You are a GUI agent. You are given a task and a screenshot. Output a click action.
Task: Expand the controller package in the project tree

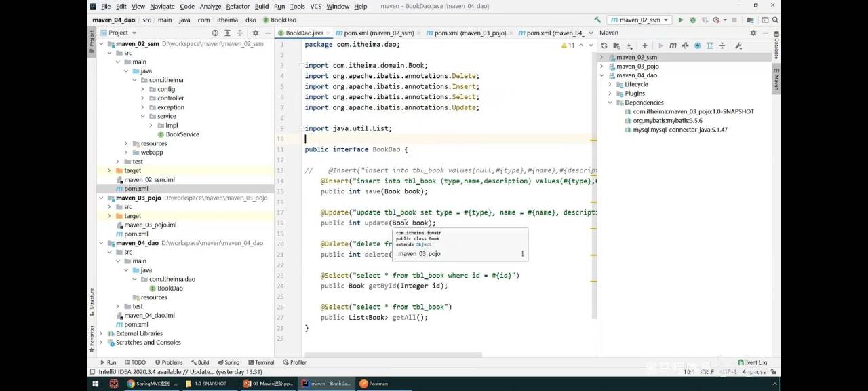[x=142, y=98]
